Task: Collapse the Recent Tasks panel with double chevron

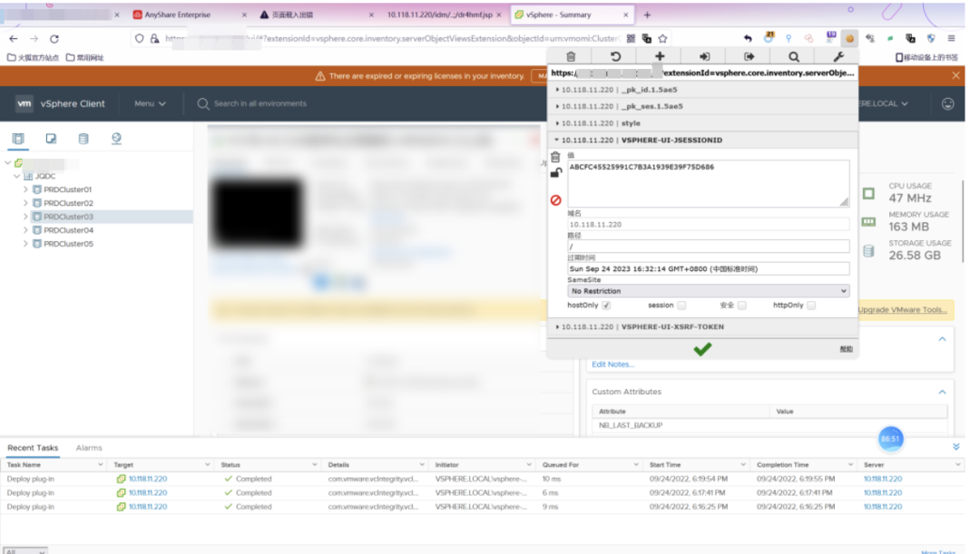Action: 955,447
